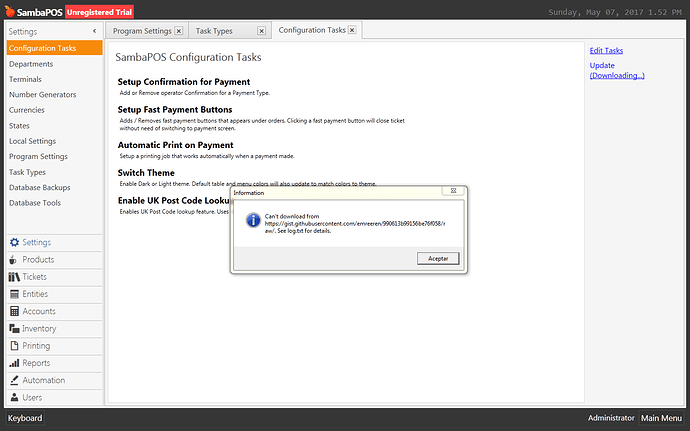The height and width of the screenshot is (431, 690).
Task: Select Database Backups in settings list
Action: (x=39, y=188)
